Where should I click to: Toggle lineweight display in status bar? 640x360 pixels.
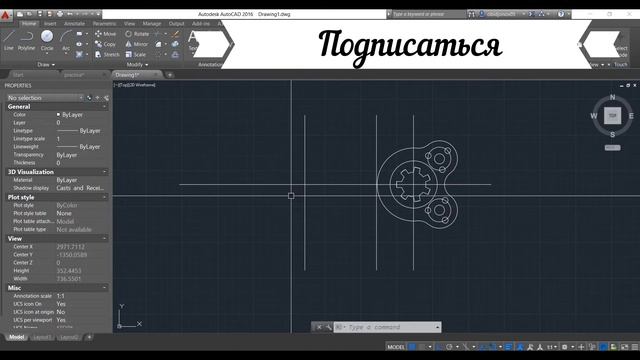[x=509, y=347]
